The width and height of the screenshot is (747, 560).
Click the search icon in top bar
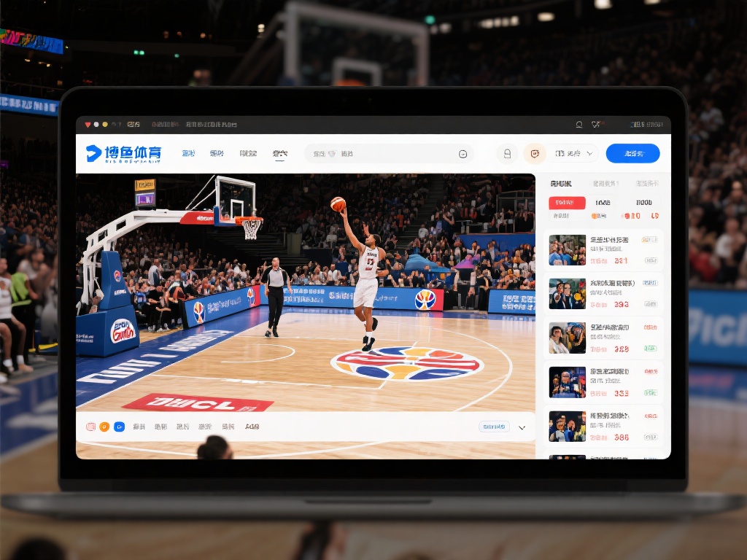point(578,125)
